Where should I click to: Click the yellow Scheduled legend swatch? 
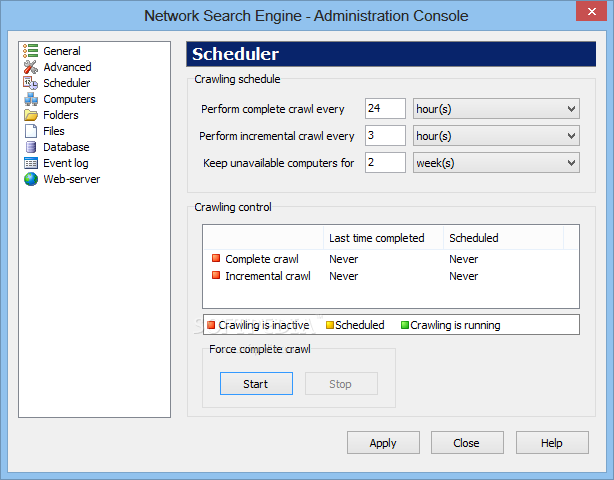click(330, 325)
